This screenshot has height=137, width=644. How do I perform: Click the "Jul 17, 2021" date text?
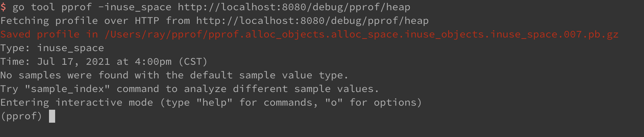coord(74,62)
